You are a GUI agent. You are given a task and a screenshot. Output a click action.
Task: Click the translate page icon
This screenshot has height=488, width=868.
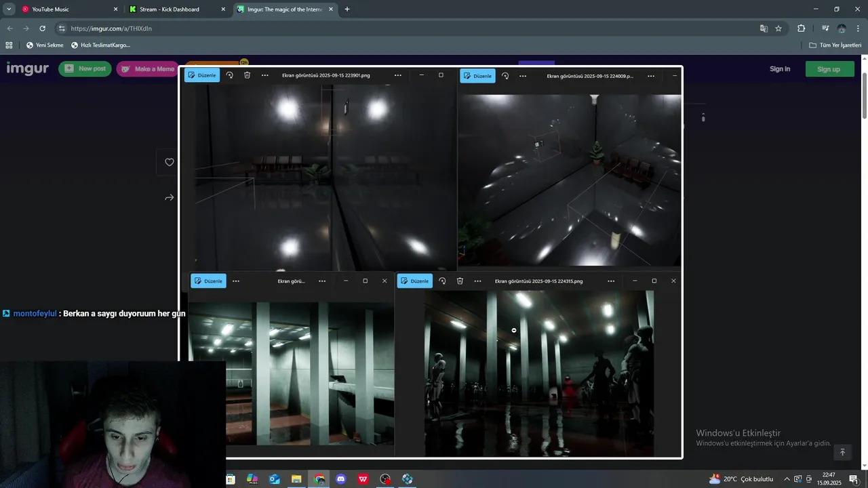[x=764, y=28]
